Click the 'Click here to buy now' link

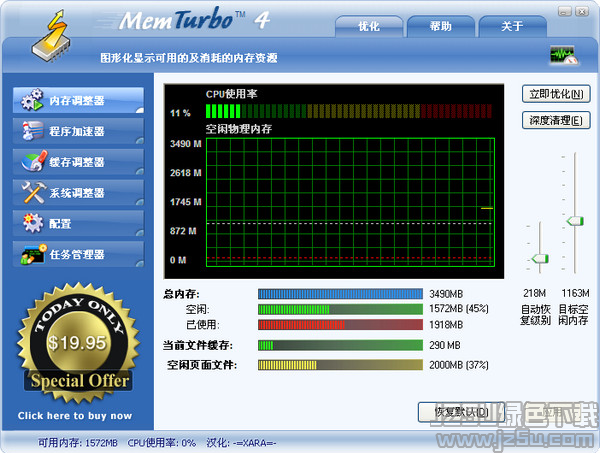point(75,416)
